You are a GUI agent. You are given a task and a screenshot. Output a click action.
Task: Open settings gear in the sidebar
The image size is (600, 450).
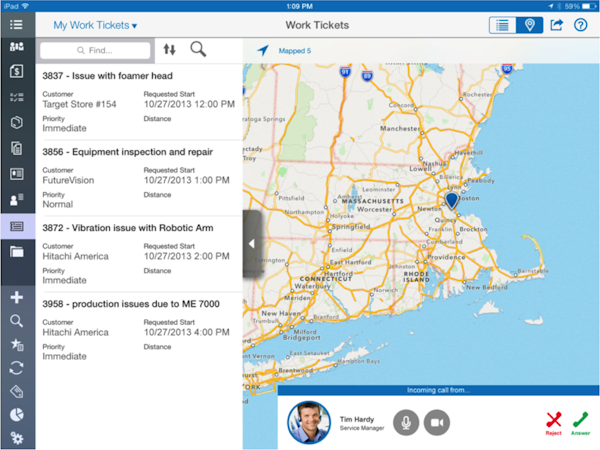pos(16,437)
